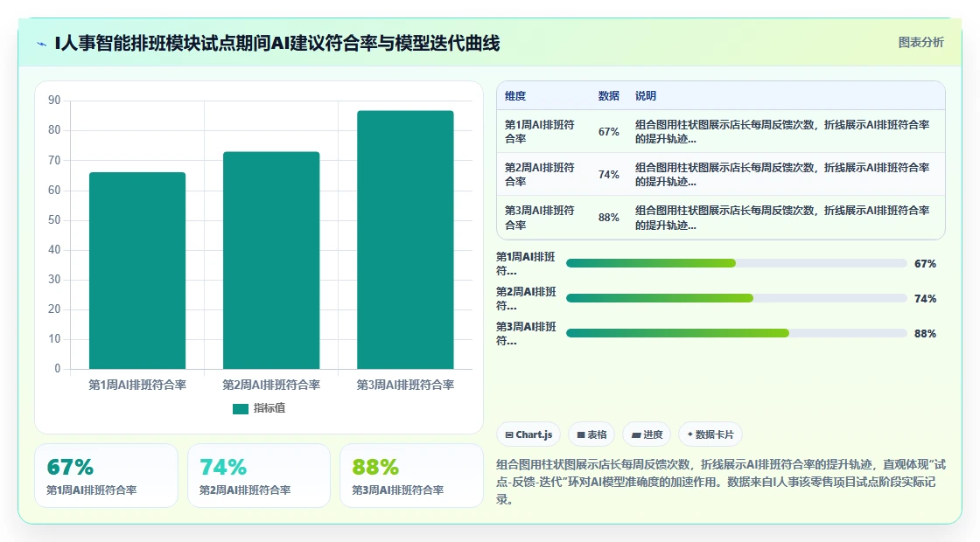980x542 pixels.
Task: Click the lightning icon beside the title
Action: pyautogui.click(x=42, y=44)
